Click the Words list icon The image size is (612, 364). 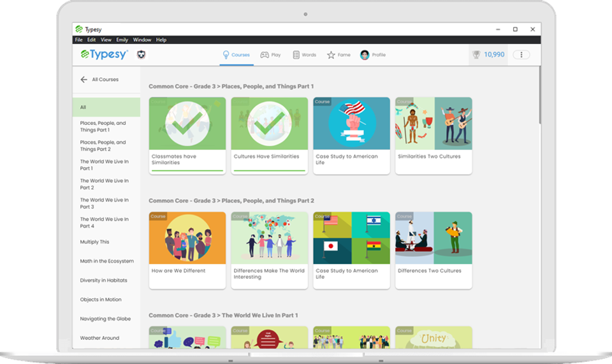[x=296, y=55]
